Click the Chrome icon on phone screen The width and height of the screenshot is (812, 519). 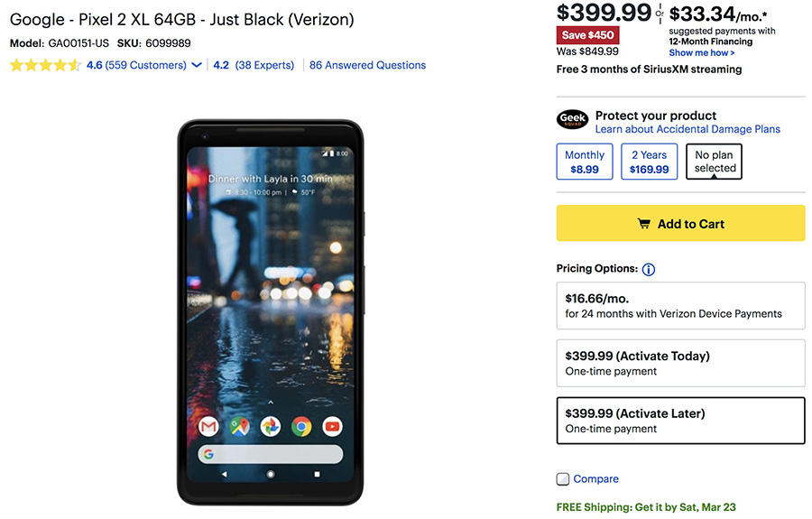pyautogui.click(x=301, y=425)
